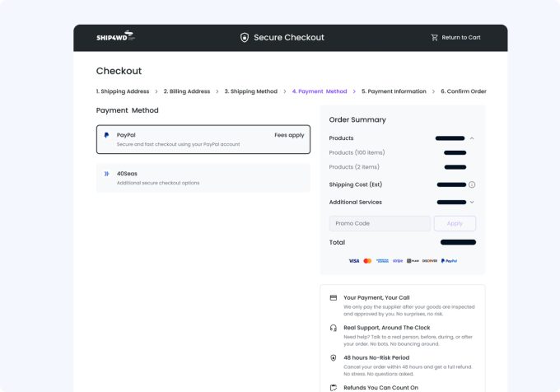Screen dimensions: 560x392
Task: Click the Mastercard logo
Action: click(367, 261)
